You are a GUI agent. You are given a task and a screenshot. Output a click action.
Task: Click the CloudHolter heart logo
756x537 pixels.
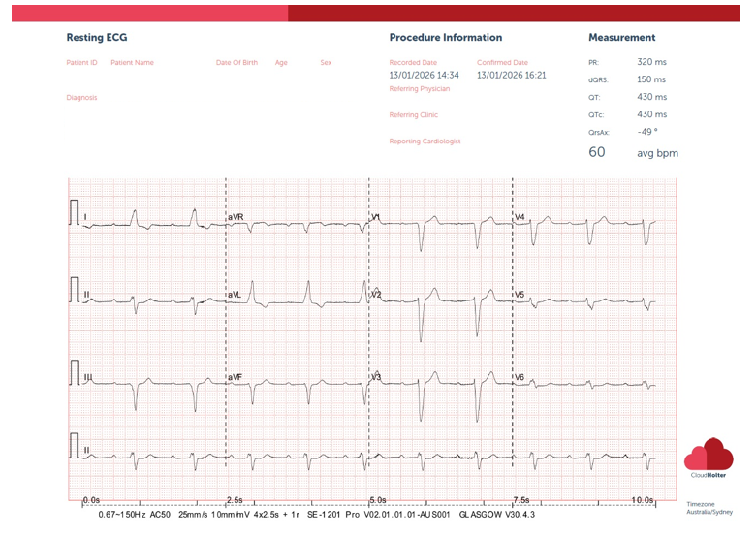[x=709, y=456]
